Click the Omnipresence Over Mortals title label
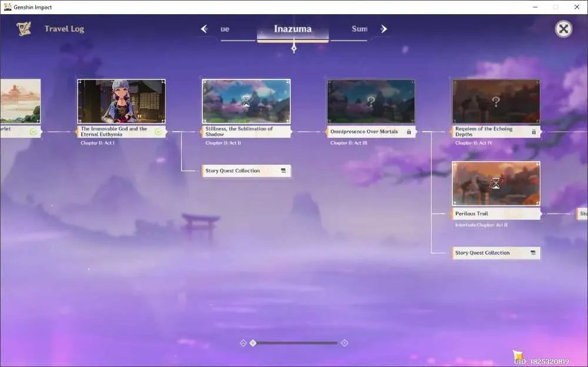This screenshot has width=588, height=367. 364,132
